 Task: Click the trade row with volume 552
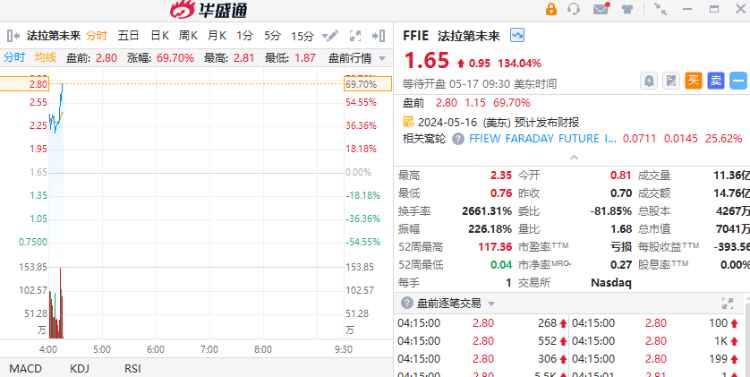coord(481,341)
